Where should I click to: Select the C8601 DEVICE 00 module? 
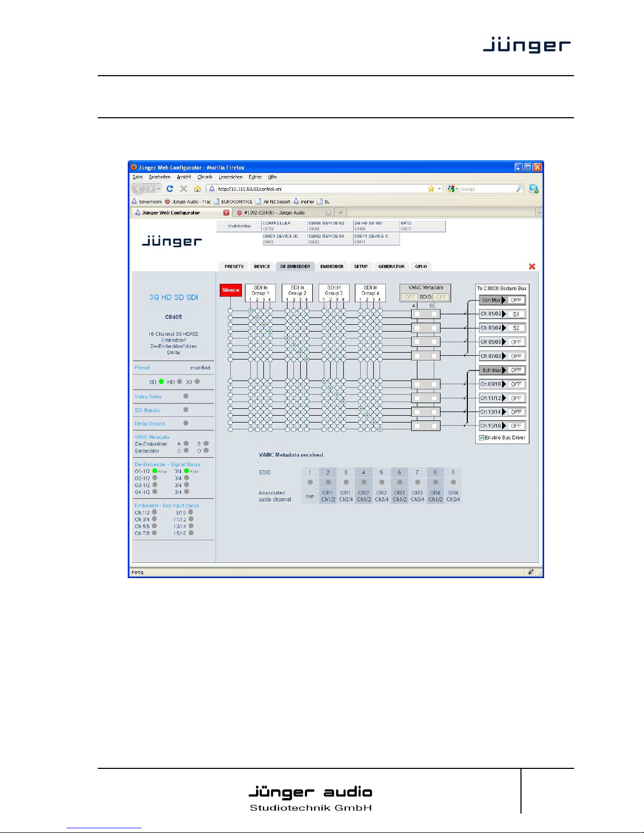tap(284, 239)
